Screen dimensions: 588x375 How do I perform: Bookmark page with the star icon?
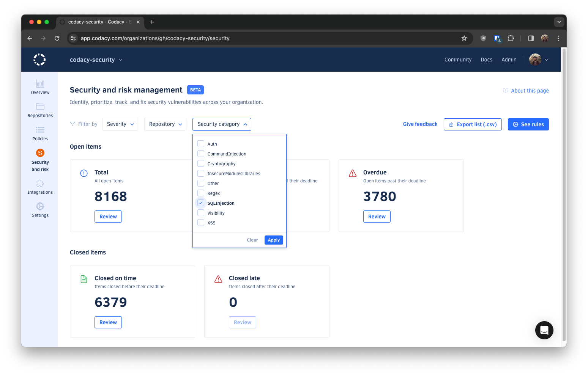(464, 38)
